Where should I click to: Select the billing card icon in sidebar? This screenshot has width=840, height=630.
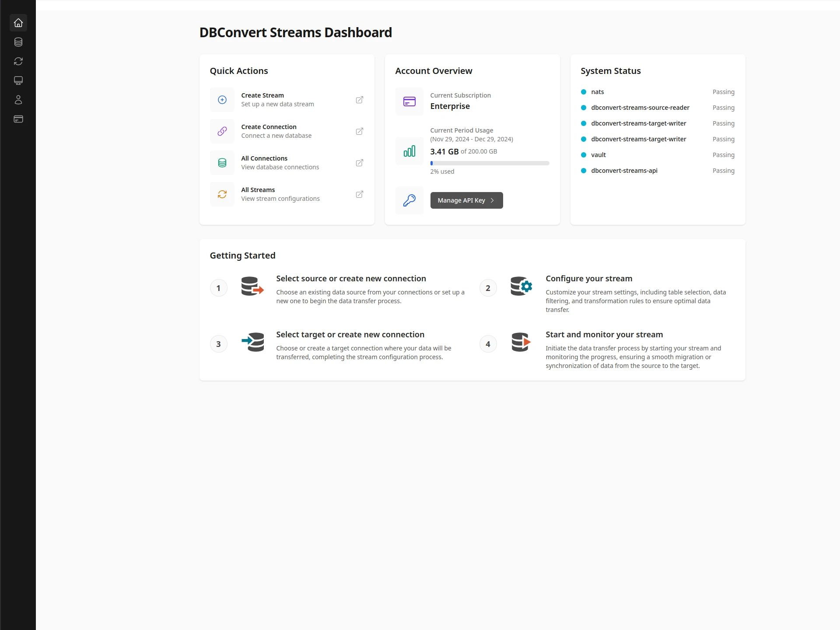(18, 119)
